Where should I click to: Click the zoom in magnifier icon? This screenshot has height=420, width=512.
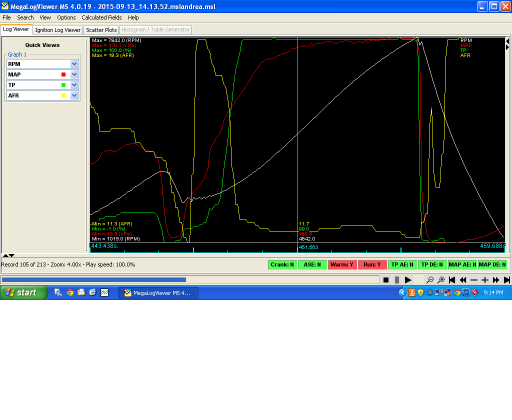(x=441, y=280)
